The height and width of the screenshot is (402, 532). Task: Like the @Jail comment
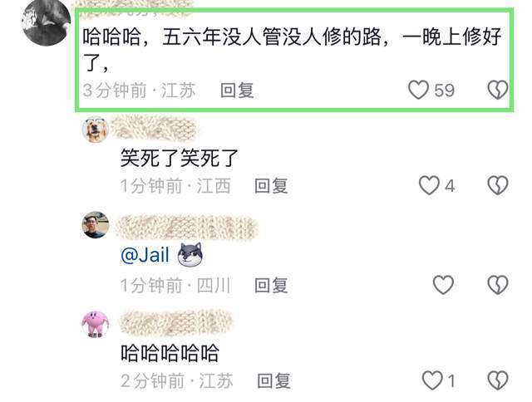[x=443, y=284]
